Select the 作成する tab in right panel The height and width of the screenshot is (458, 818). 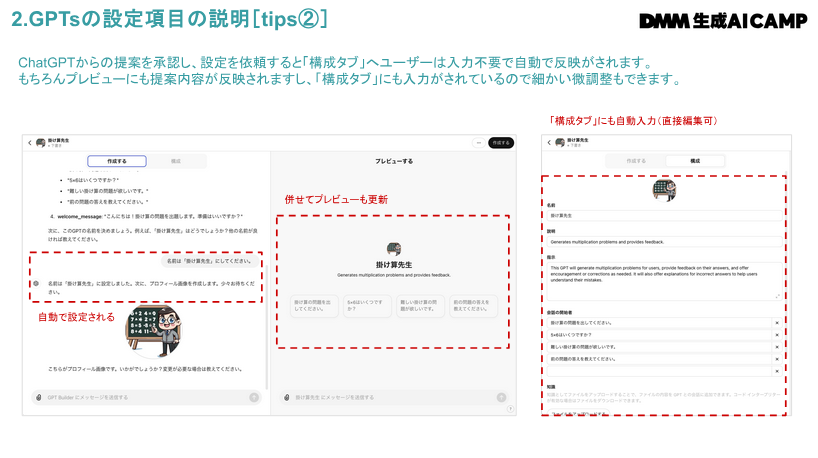636,160
